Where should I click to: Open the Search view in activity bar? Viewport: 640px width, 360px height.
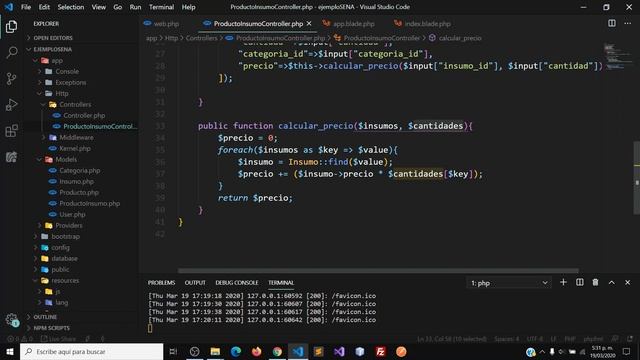11,52
